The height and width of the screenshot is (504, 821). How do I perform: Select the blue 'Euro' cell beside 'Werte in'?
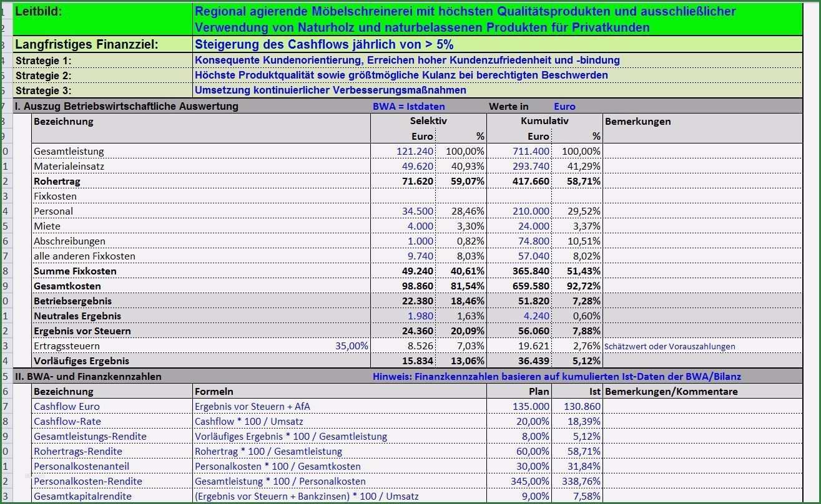(x=564, y=106)
